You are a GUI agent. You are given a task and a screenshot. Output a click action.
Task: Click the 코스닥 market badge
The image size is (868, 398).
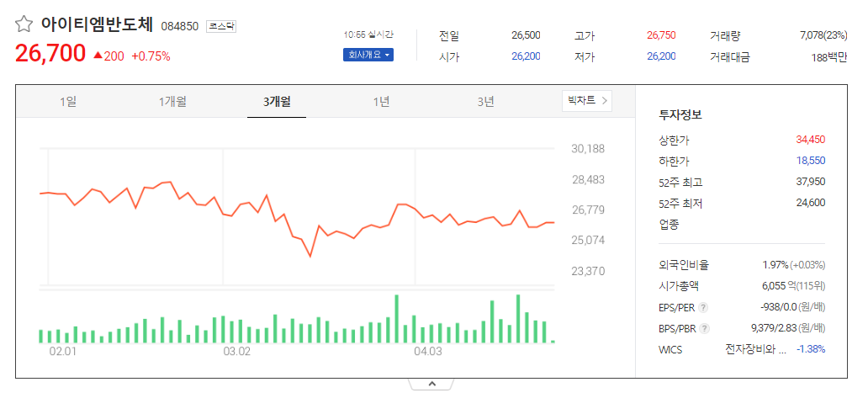(x=221, y=26)
